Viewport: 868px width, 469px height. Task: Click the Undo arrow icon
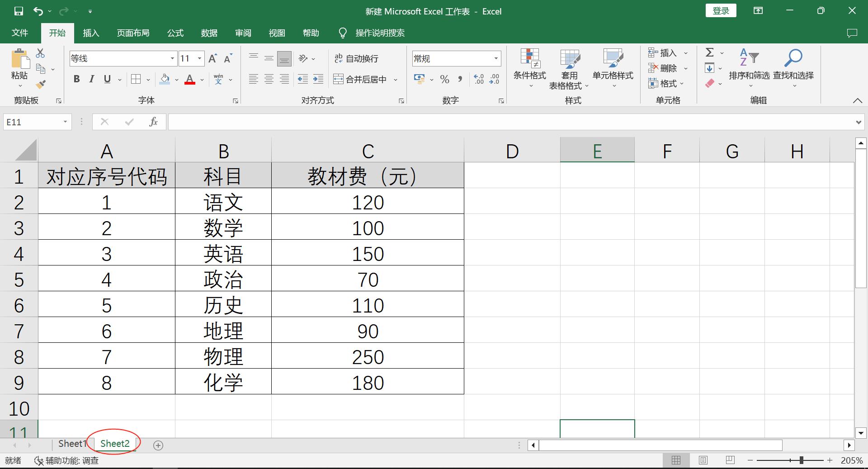[x=38, y=11]
